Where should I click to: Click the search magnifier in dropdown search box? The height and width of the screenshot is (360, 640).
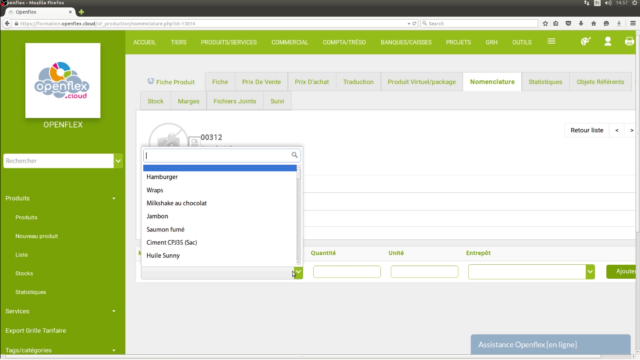pos(294,155)
